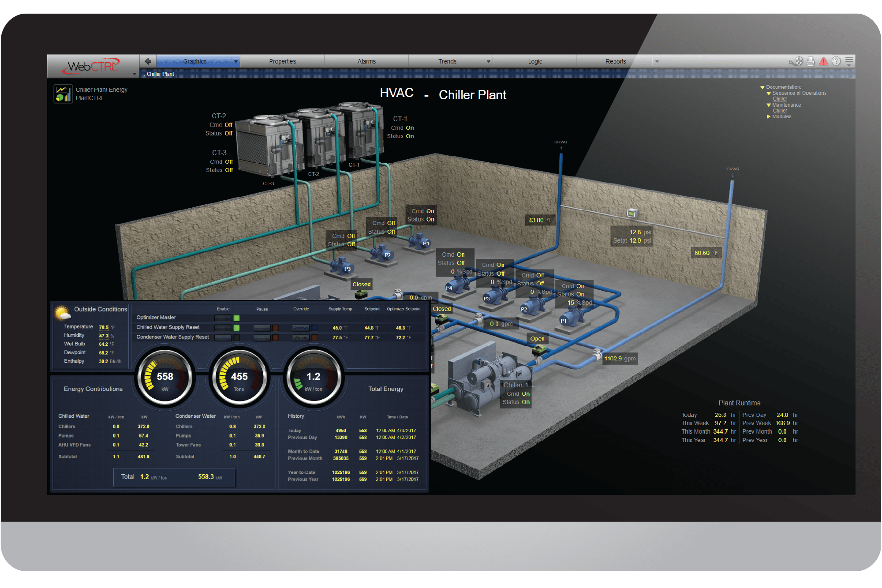
Task: Switch to the Alarms tab
Action: point(366,62)
